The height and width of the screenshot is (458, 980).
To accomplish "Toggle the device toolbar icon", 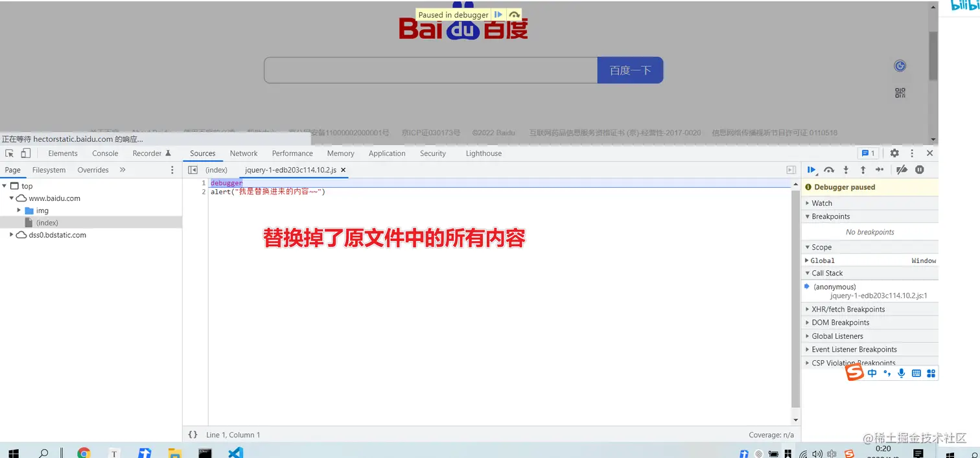I will click(x=26, y=154).
